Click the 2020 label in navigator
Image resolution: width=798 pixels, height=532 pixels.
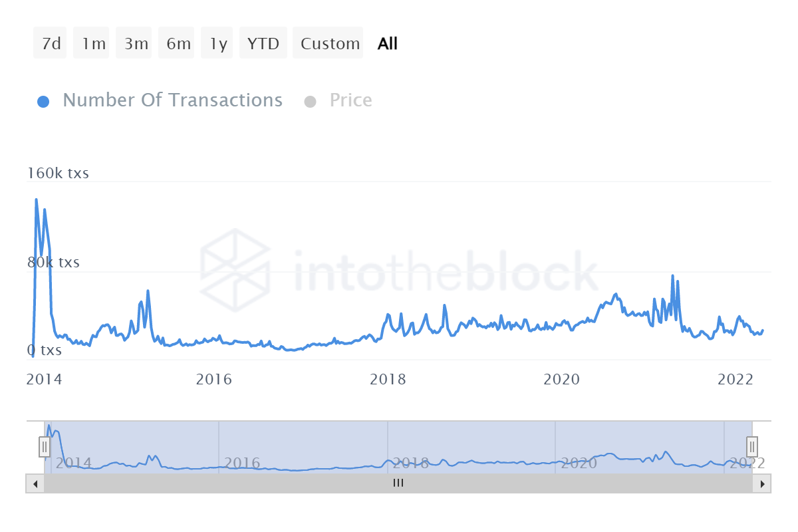click(579, 463)
